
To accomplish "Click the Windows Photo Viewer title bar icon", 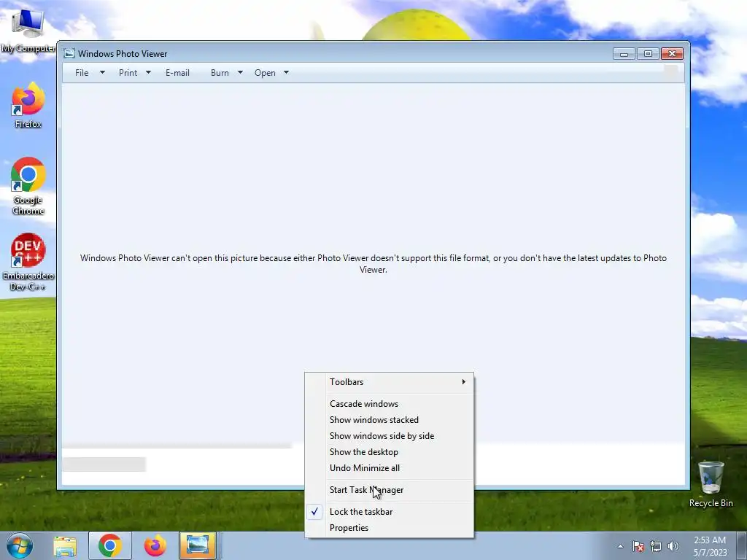I will [x=69, y=53].
